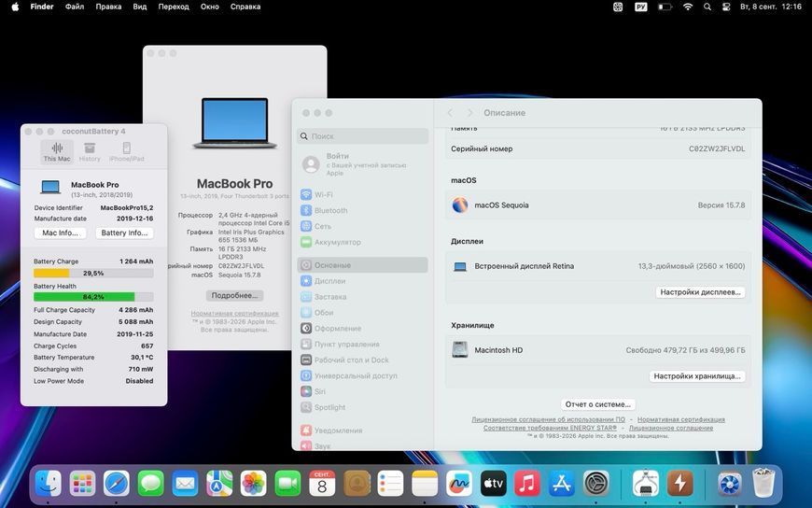The image size is (812, 508).
Task: Select Основные in Settings sidebar
Action: click(x=362, y=265)
